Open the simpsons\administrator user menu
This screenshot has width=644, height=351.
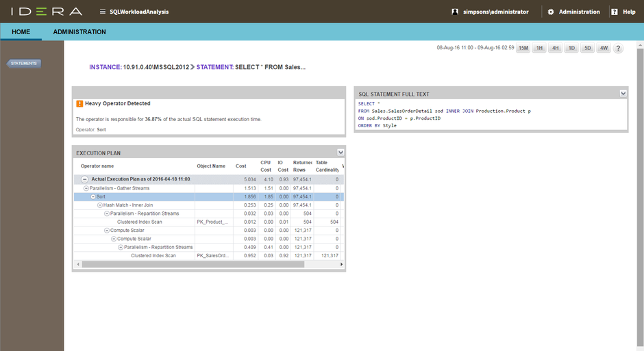tap(496, 12)
